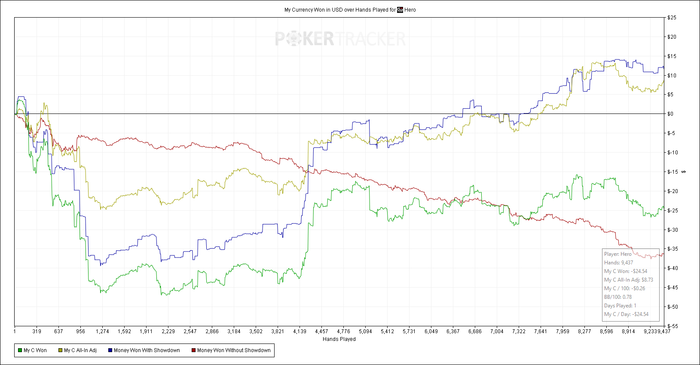Click the 5,731 hands x-axis label
This screenshot has width=700, height=365.
(x=409, y=332)
